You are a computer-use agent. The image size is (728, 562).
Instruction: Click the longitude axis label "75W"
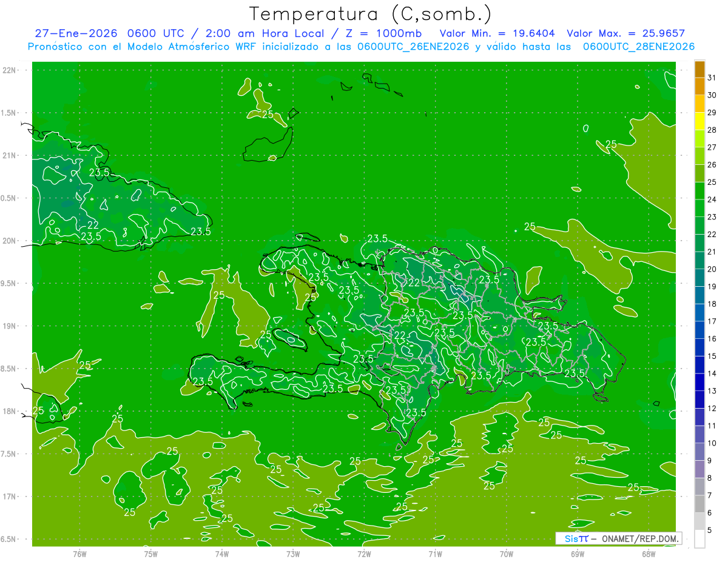point(150,554)
